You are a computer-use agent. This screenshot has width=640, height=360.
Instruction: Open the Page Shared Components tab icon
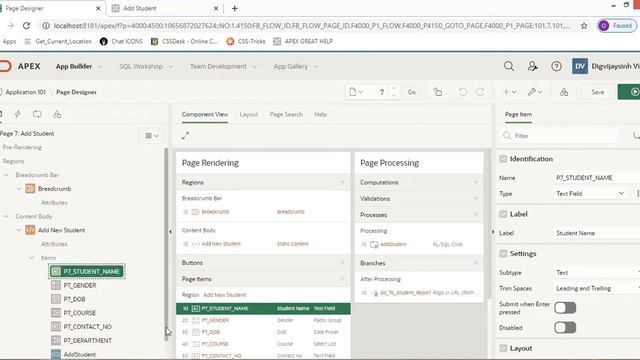57,114
